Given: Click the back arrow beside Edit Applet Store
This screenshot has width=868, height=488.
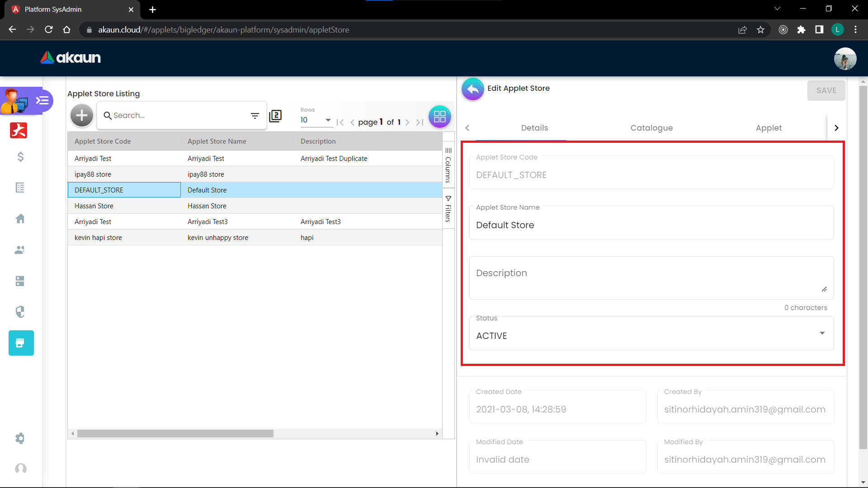Looking at the screenshot, I should tap(472, 89).
